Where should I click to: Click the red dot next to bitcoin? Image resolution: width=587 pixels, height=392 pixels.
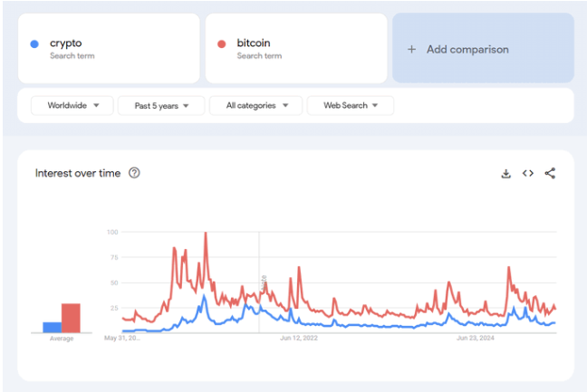222,43
